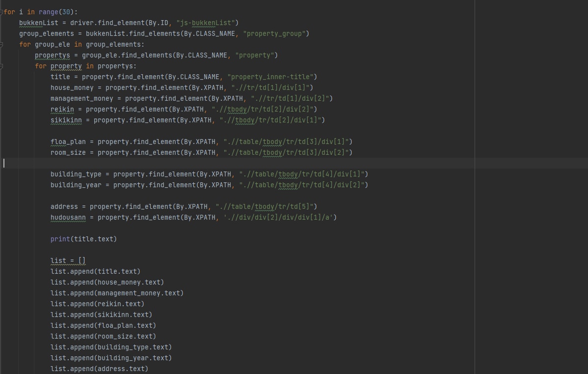This screenshot has height=374, width=588.
Task: Select the "js-bukkenList" string literal
Action: tap(206, 23)
